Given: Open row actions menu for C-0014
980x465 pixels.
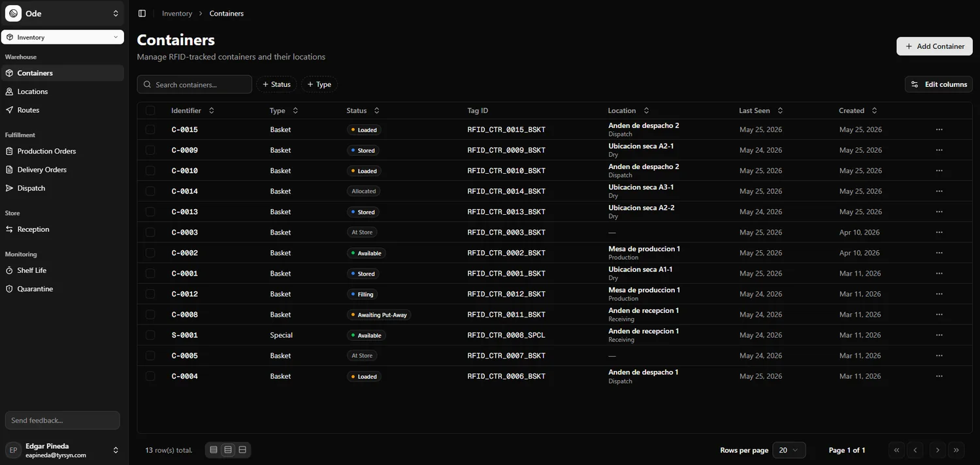Looking at the screenshot, I should click(x=939, y=191).
